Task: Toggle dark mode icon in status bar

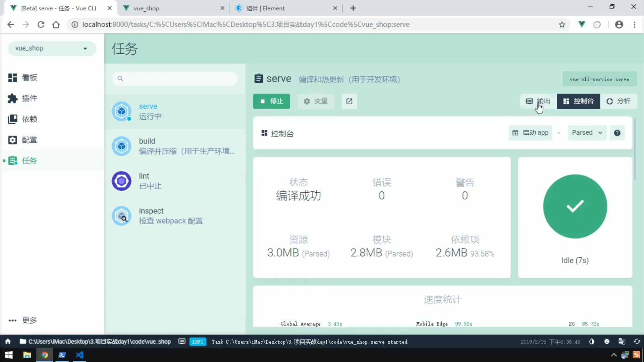Action: 592,342
